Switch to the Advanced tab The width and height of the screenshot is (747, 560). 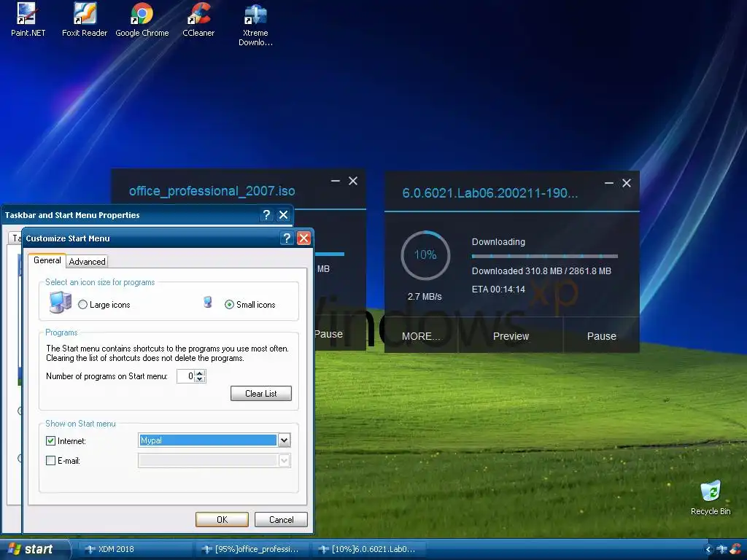tap(88, 262)
